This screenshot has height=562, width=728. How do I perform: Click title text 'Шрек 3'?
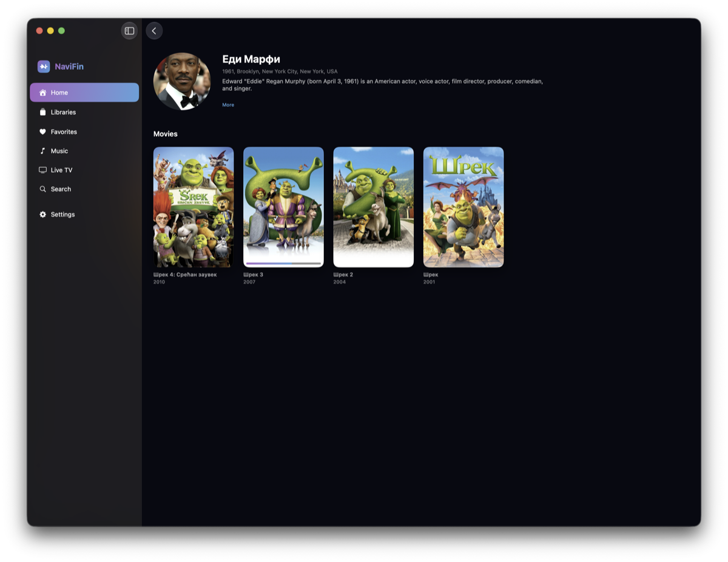pos(254,275)
